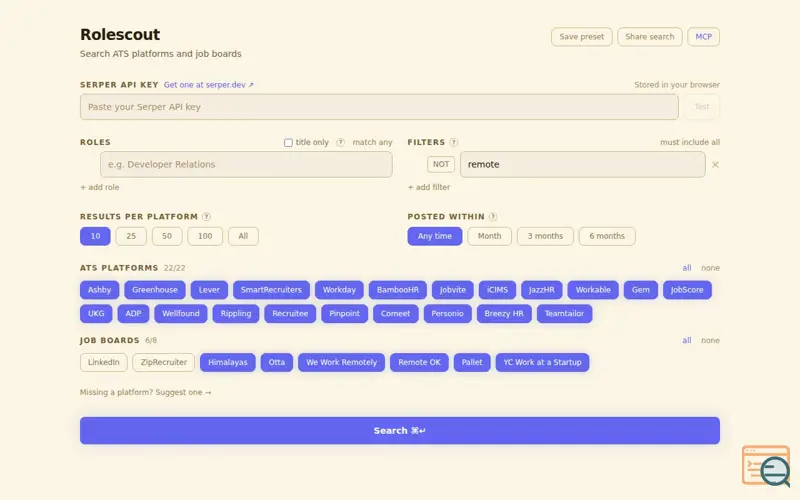
Task: Toggle the Pinpoint platform chip
Action: click(x=344, y=314)
